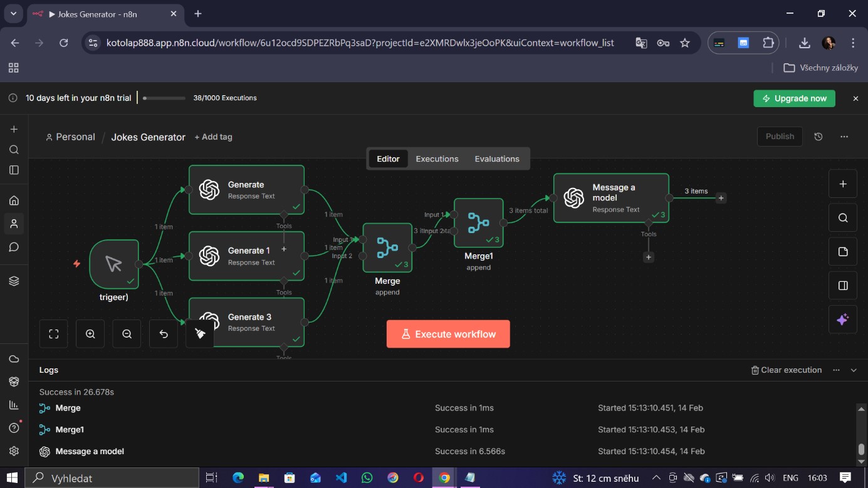Tidy up the workflow with broom icon

(x=200, y=334)
